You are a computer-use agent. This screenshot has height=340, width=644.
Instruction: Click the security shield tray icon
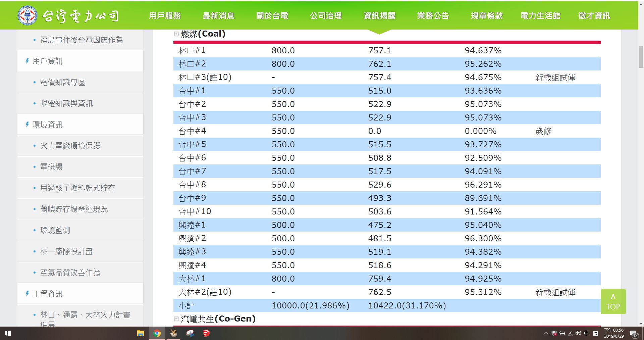tap(554, 333)
